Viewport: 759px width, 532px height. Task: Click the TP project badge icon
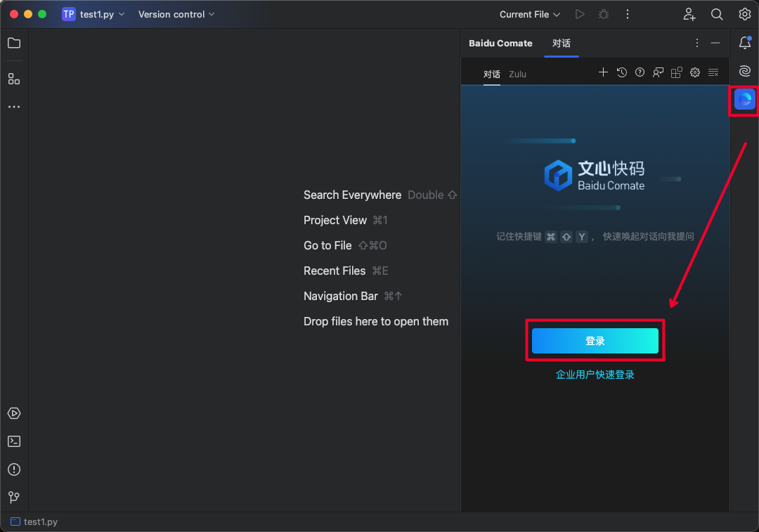pos(69,15)
